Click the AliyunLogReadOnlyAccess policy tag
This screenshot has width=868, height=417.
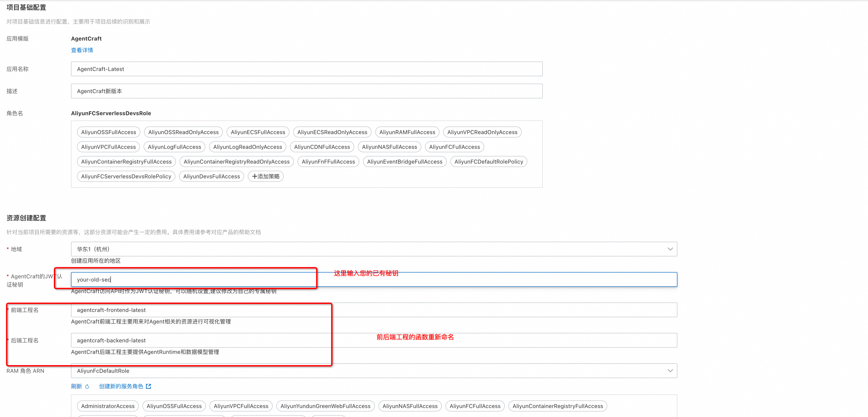(x=247, y=147)
